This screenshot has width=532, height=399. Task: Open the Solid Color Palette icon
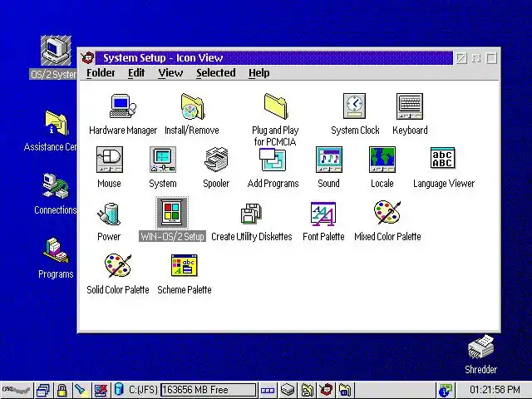click(118, 266)
